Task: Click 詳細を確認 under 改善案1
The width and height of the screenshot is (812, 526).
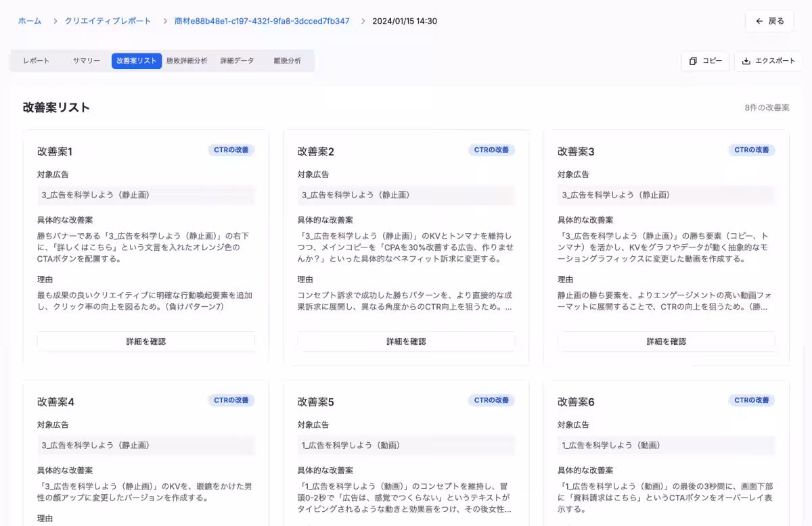Action: (145, 341)
